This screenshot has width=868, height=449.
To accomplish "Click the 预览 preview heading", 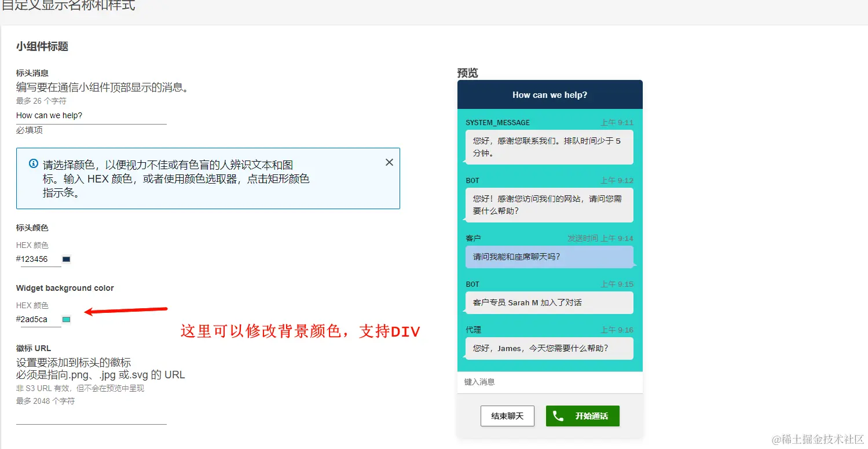I will coord(468,73).
